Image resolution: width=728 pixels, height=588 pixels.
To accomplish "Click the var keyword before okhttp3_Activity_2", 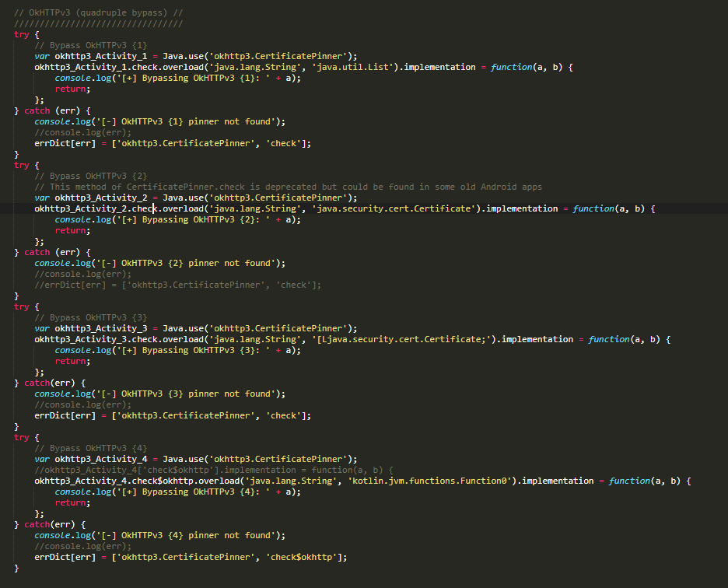I will [x=42, y=198].
